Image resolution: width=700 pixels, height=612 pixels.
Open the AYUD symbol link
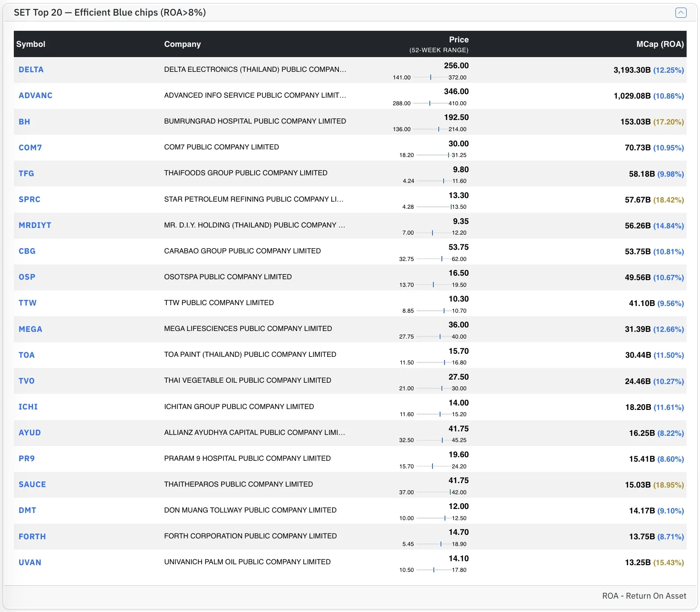tap(30, 433)
